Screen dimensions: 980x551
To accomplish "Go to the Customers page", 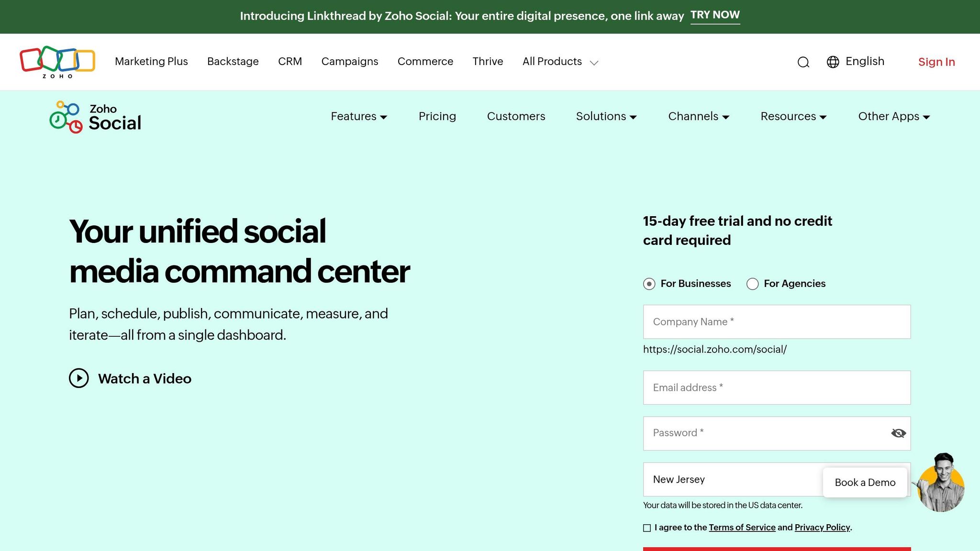I will tap(516, 116).
